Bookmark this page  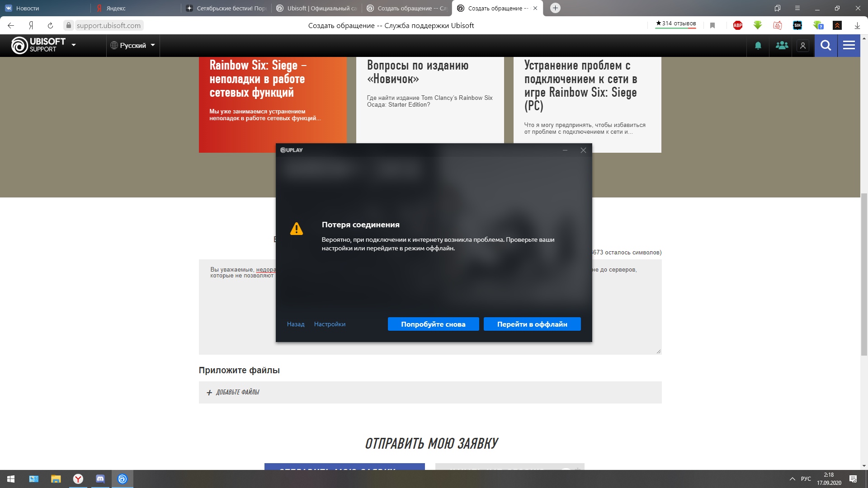pos(712,26)
